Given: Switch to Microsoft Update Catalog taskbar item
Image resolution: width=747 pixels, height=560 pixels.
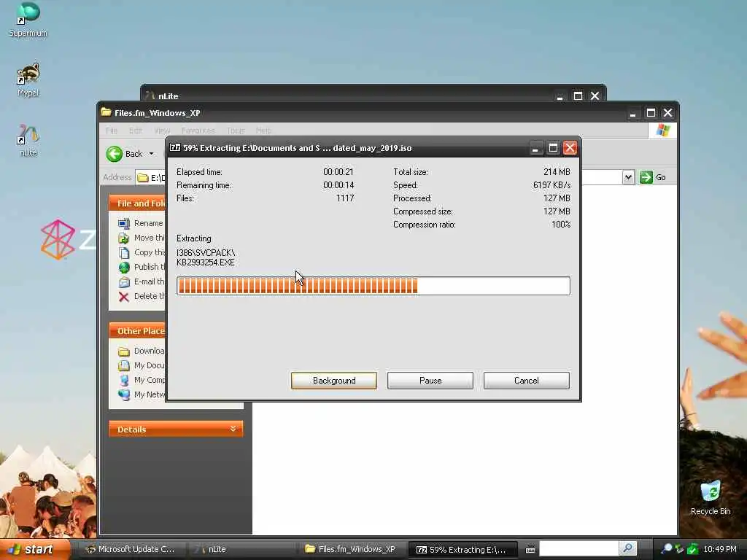Looking at the screenshot, I should 130,549.
